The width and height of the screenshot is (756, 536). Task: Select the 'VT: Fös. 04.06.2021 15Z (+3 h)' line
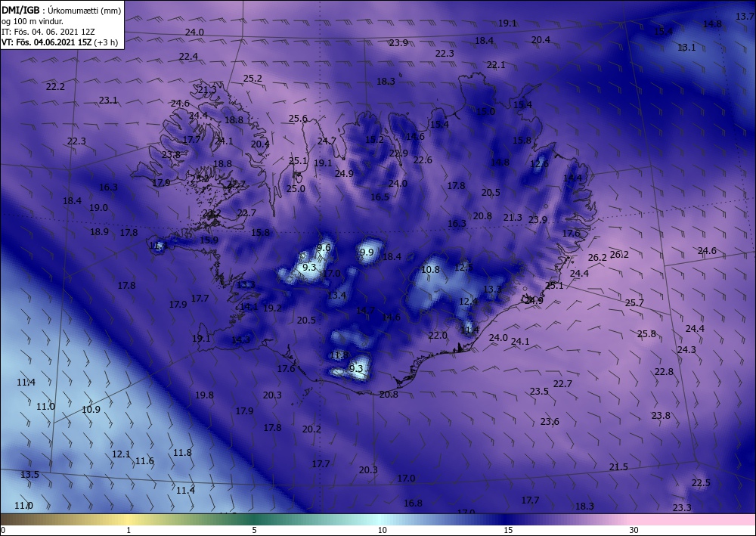[60, 42]
